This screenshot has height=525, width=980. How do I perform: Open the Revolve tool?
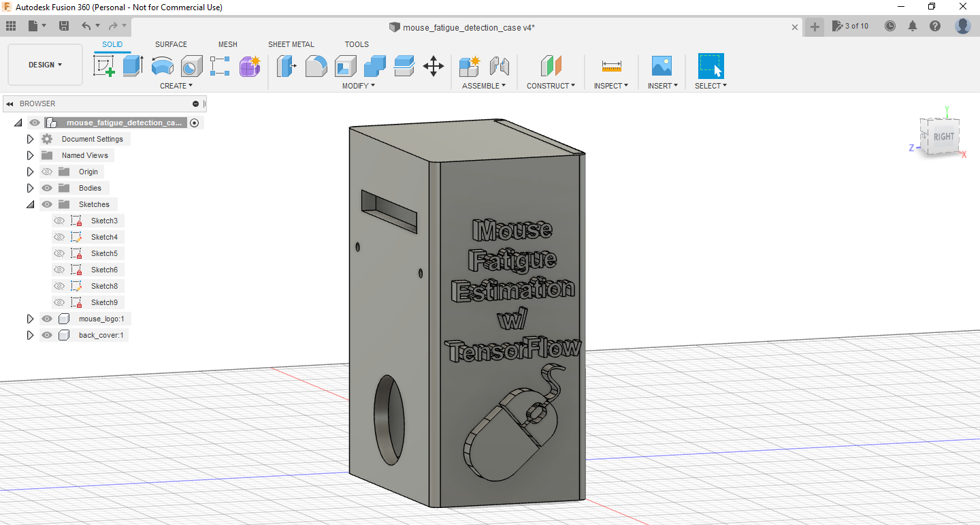click(162, 66)
